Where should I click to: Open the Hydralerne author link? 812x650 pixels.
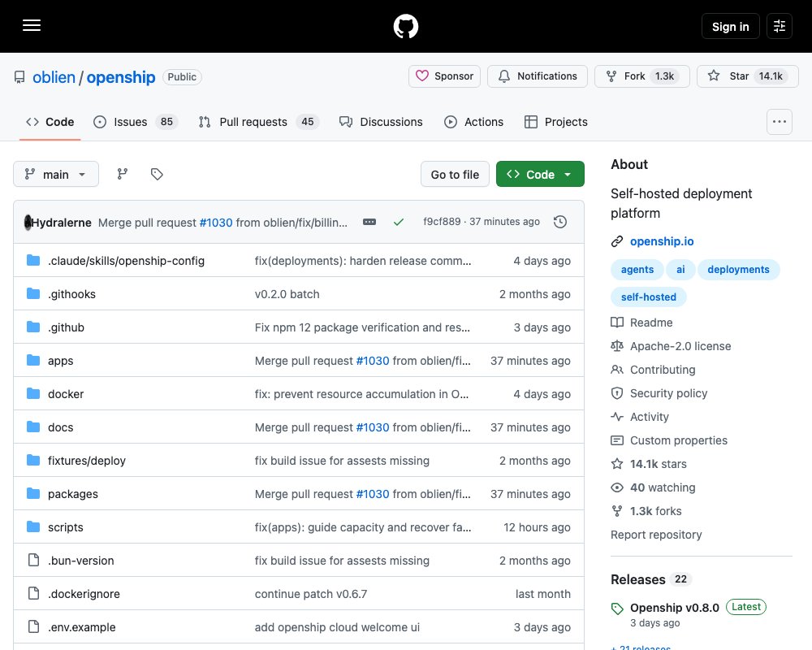pos(61,223)
